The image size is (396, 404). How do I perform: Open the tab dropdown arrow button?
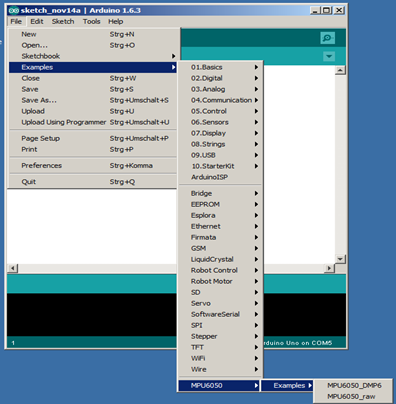329,56
